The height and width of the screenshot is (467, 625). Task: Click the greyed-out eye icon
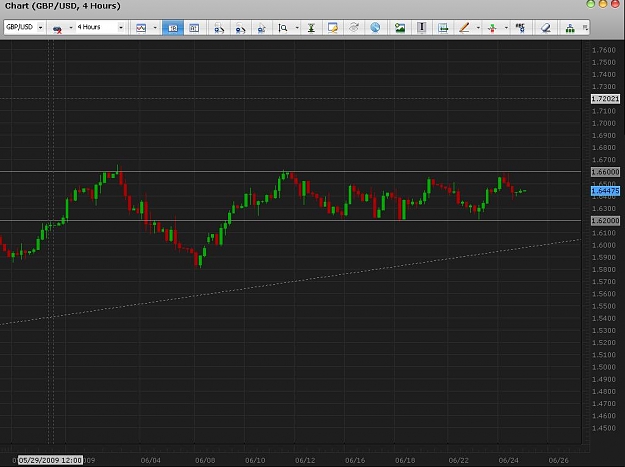354,28
